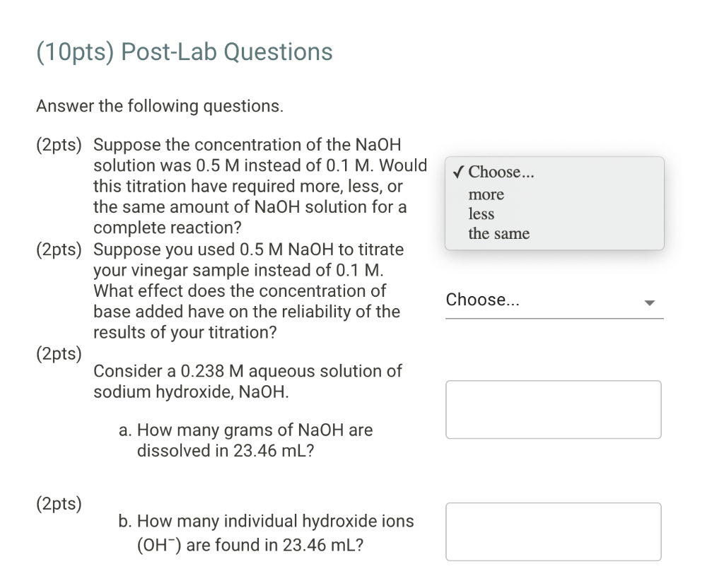This screenshot has width=724, height=588.
Task: Select 'more' option in open dropdown
Action: pyautogui.click(x=486, y=194)
